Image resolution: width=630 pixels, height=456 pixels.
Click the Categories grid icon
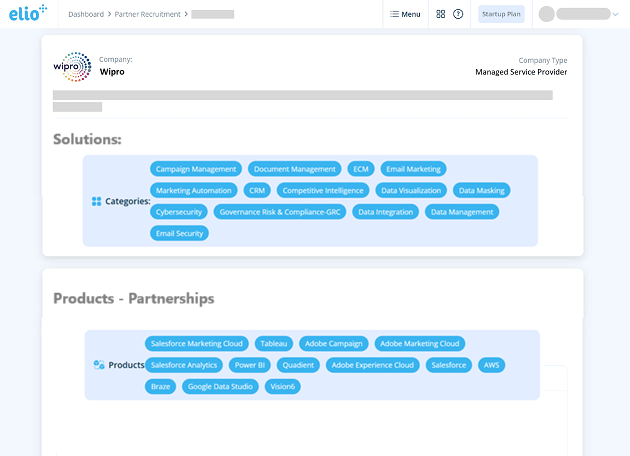[96, 201]
